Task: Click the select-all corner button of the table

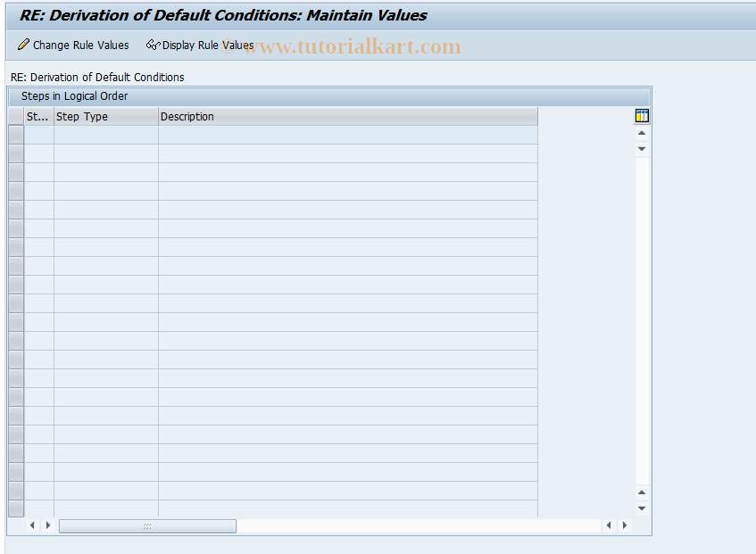Action: pos(16,117)
